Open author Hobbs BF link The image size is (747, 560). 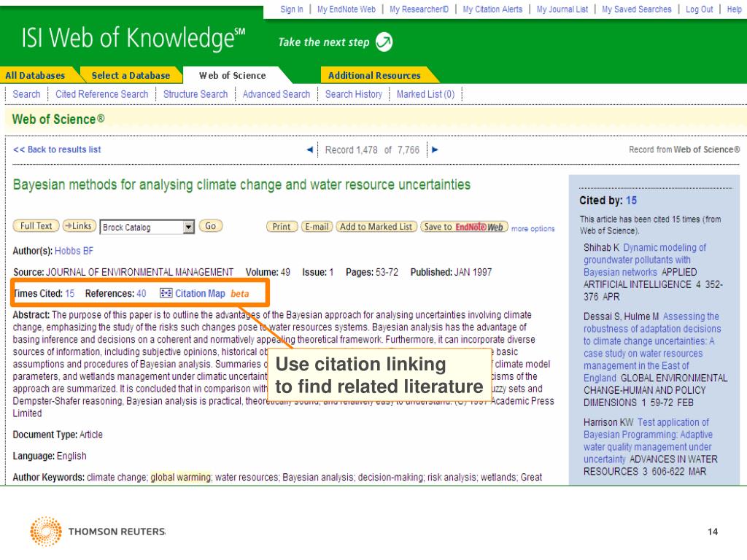pos(74,251)
